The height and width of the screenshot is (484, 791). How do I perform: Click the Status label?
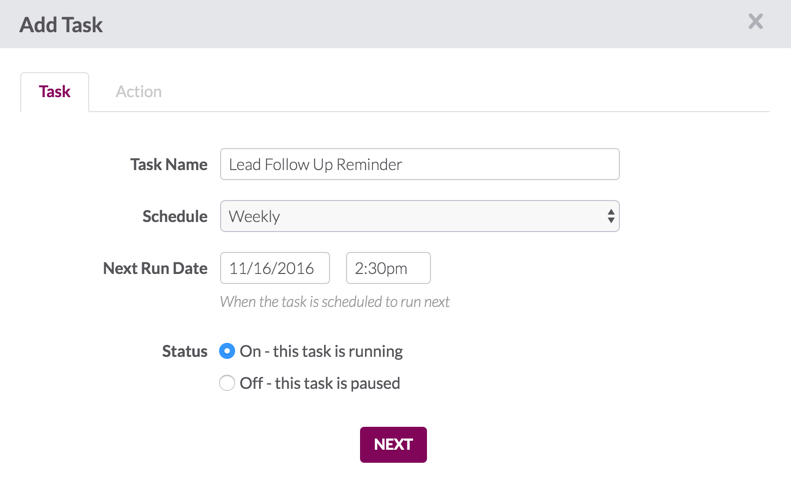coord(185,351)
